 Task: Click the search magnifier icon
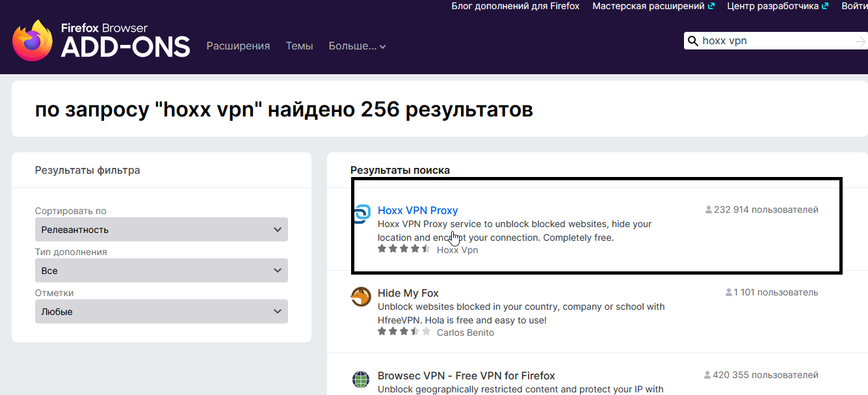pos(692,41)
